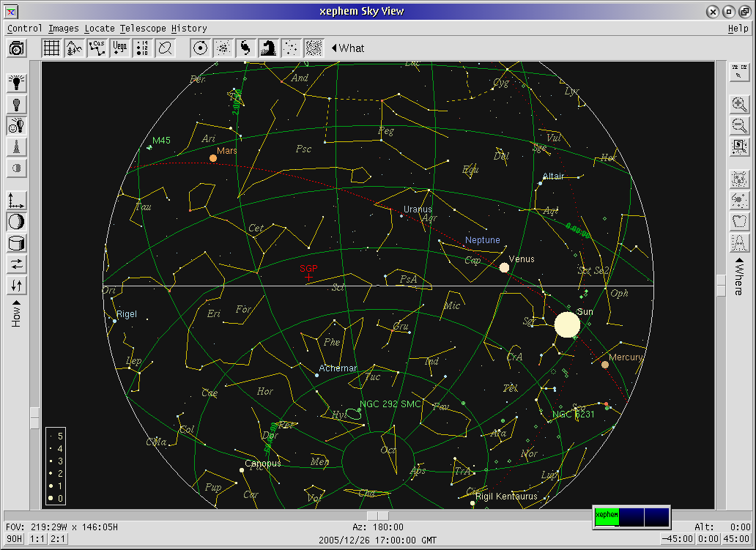The width and height of the screenshot is (756, 550).
Task: Open the History menu
Action: [189, 29]
